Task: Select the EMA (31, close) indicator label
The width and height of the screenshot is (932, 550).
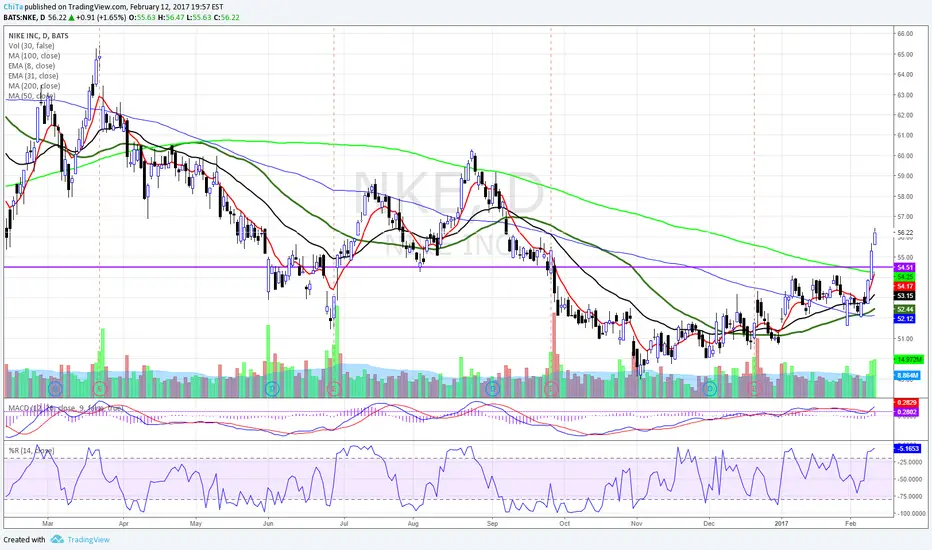Action: pyautogui.click(x=33, y=76)
